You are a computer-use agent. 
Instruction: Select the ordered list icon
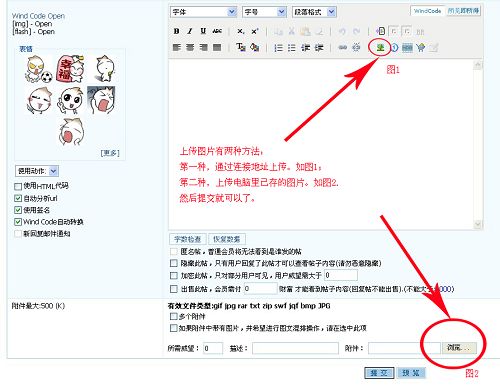278,48
